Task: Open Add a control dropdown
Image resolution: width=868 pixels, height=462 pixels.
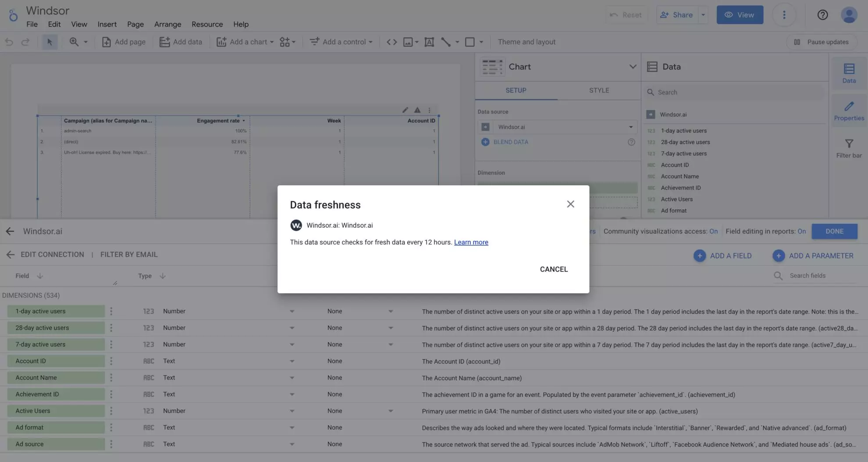Action: coord(341,42)
